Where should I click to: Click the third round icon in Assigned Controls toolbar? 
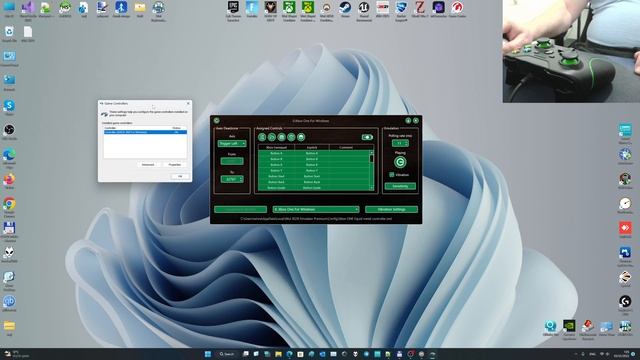pyautogui.click(x=282, y=137)
